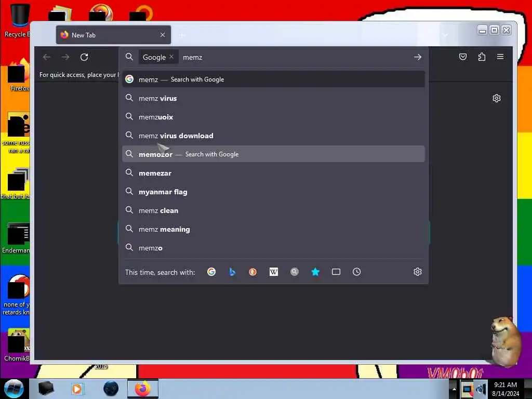The image size is (532, 399).
Task: Open a new tab with the plus button
Action: [x=181, y=35]
